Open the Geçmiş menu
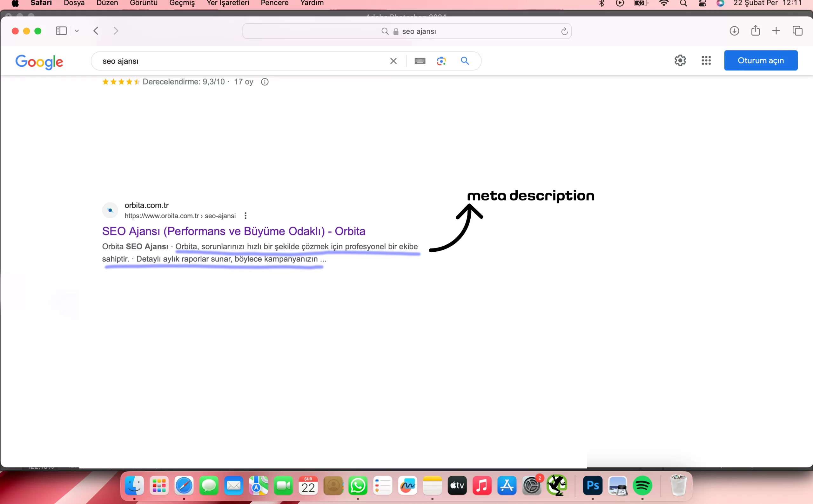 click(x=182, y=3)
